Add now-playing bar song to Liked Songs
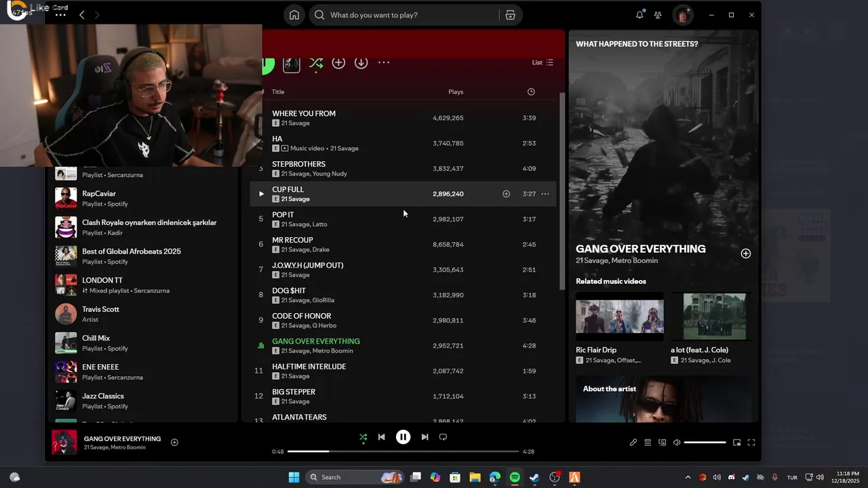This screenshot has width=868, height=488. 174,443
